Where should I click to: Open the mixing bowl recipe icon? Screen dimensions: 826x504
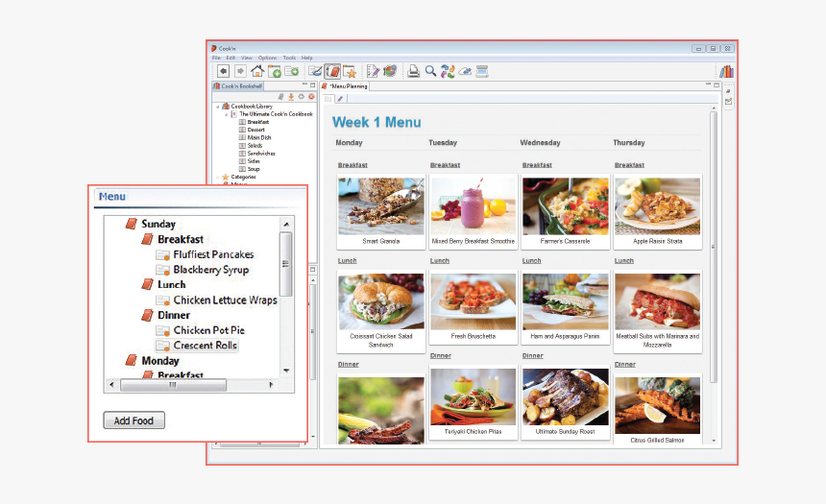[315, 71]
